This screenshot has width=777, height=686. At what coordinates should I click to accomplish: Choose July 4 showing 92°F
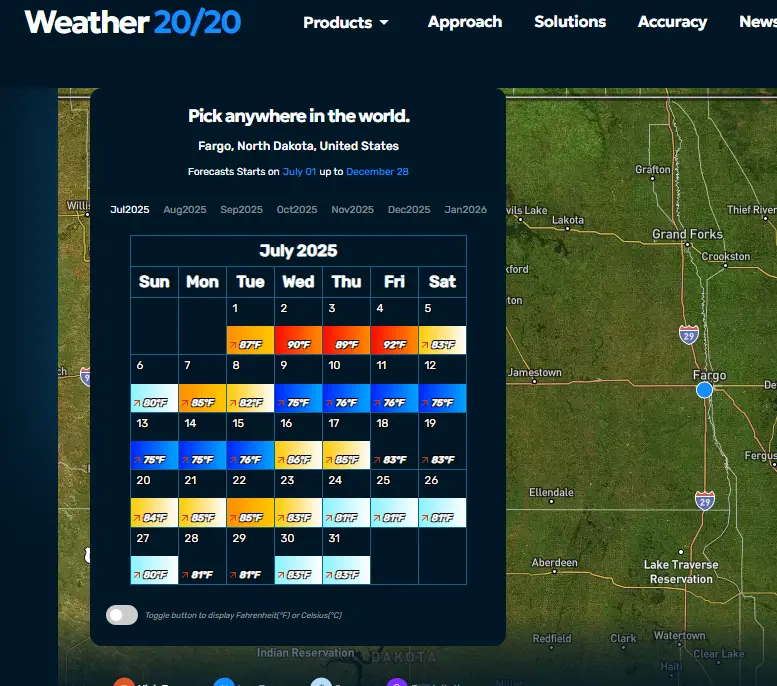(394, 326)
